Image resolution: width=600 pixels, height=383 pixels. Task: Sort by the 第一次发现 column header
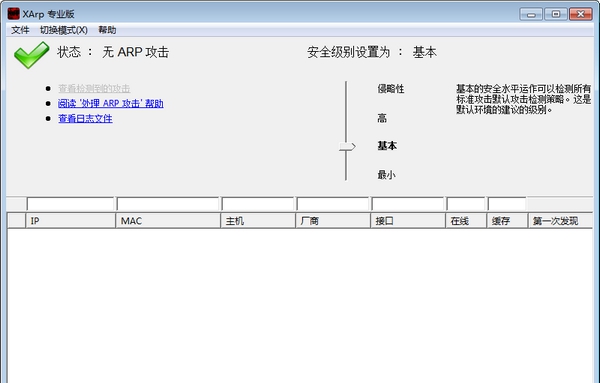click(x=561, y=221)
